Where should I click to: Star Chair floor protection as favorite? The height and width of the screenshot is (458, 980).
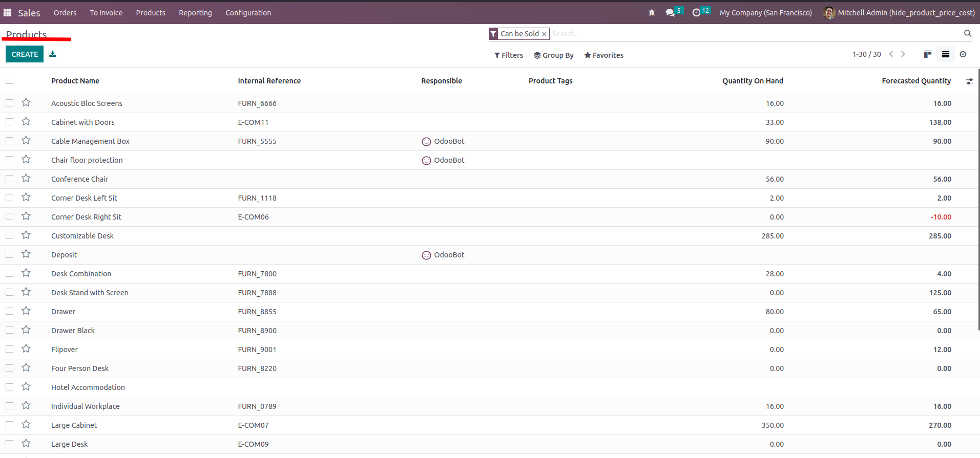26,160
